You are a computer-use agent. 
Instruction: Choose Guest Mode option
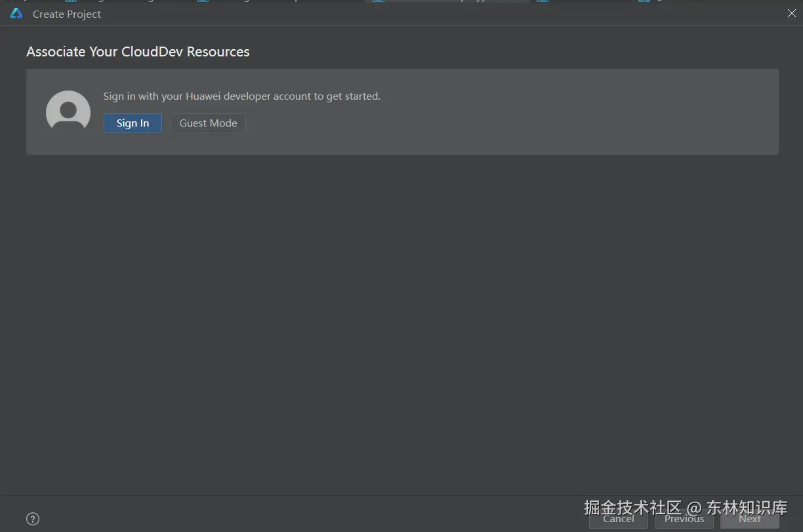click(208, 123)
